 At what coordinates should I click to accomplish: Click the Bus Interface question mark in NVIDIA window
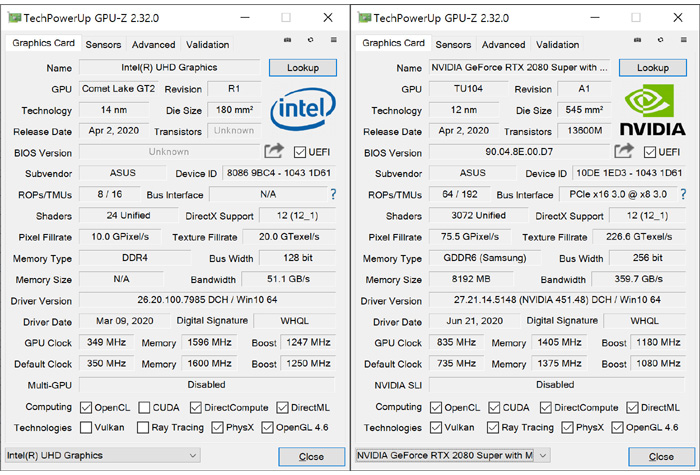pyautogui.click(x=683, y=194)
